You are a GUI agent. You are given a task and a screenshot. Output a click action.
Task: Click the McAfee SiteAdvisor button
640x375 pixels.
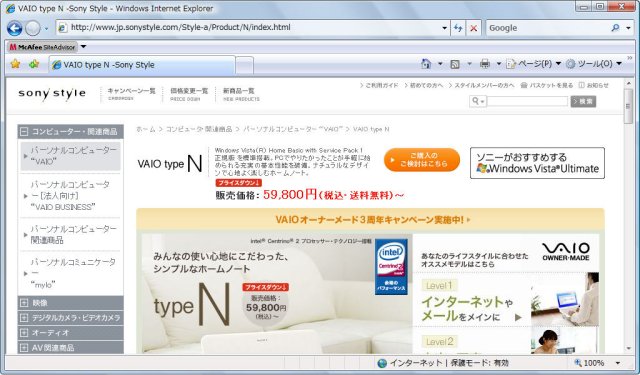(42, 47)
